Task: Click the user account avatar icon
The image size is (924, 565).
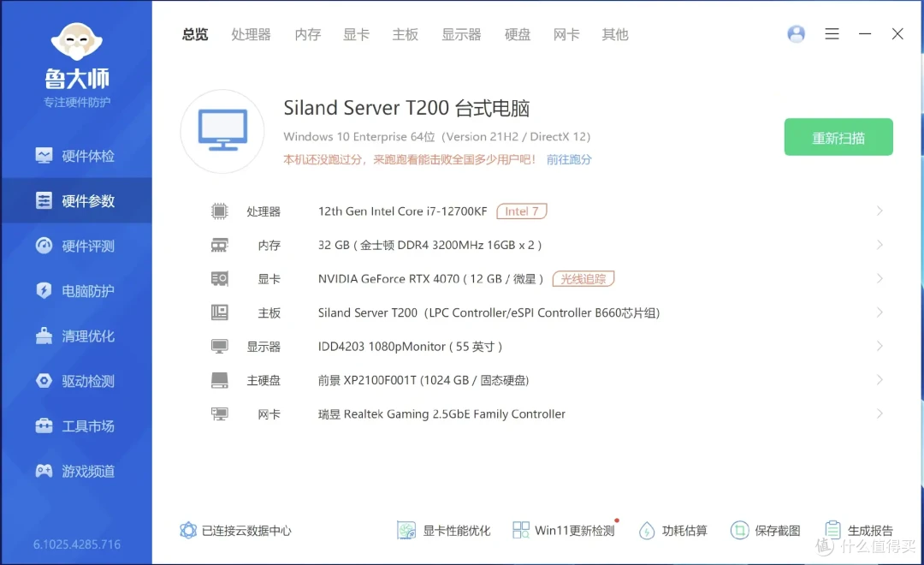Action: pos(797,33)
